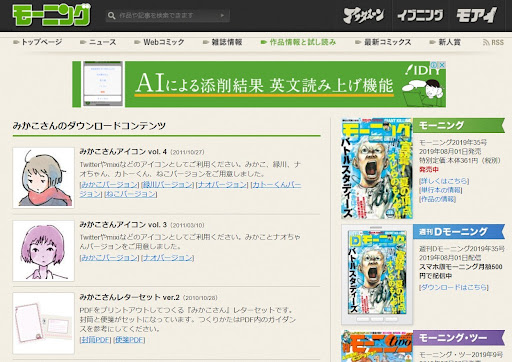The image size is (512, 362).
Task: Click the みかこさんアイコン vol. 4 thumbnail
Action: point(44,178)
